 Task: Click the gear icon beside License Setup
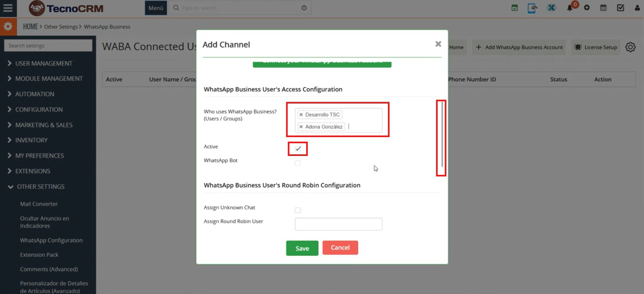(630, 47)
